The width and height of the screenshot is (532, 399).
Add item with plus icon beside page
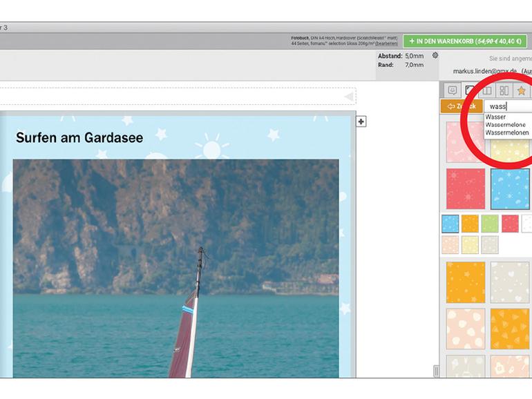click(361, 121)
